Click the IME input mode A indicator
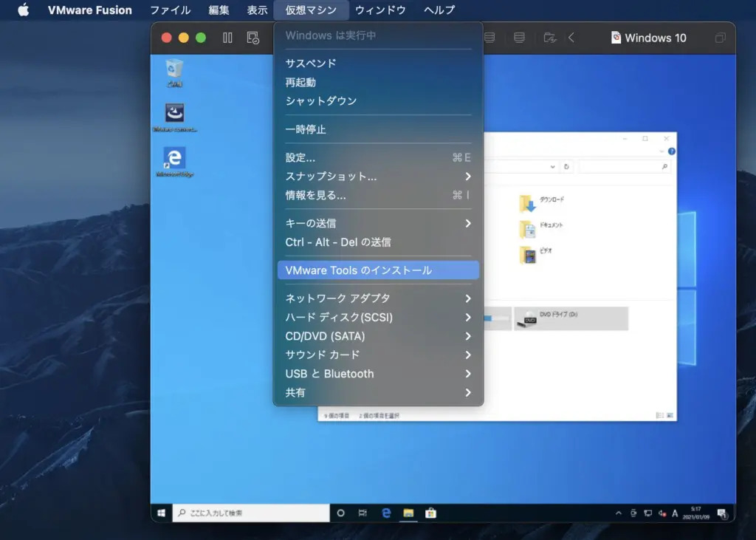Image resolution: width=756 pixels, height=540 pixels. click(x=675, y=513)
